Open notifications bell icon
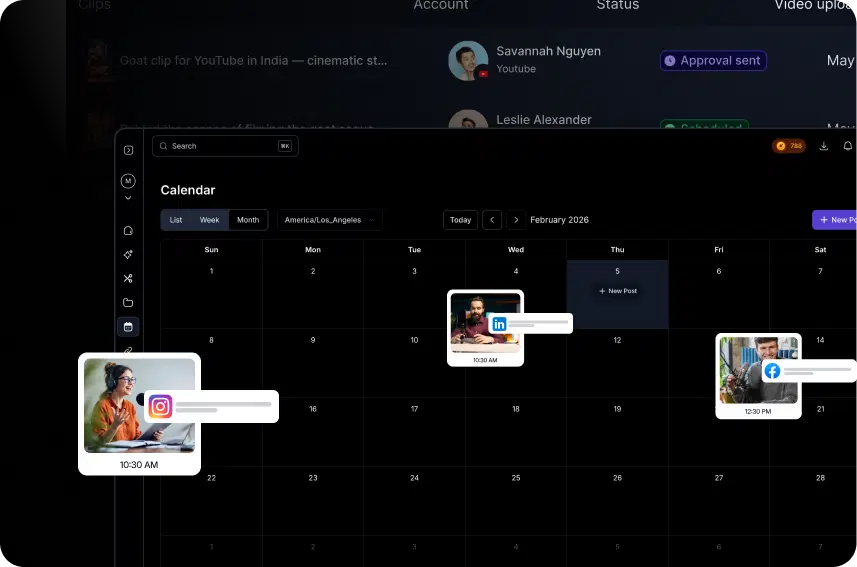Image resolution: width=857 pixels, height=567 pixels. [x=848, y=146]
